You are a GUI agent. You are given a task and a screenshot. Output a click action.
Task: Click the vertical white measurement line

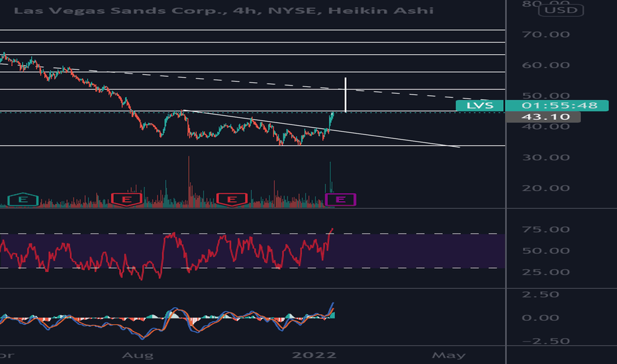(x=346, y=95)
